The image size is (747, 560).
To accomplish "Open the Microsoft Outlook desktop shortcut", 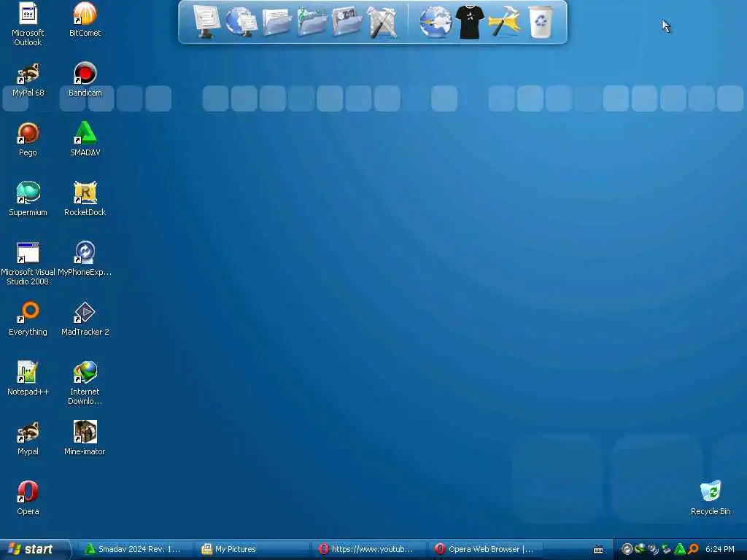I will [x=28, y=24].
